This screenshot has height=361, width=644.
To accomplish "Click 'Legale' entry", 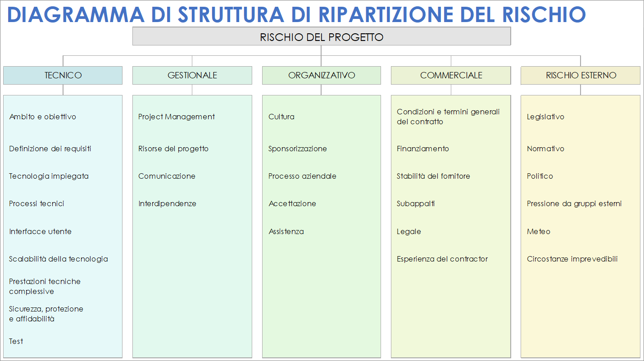I will pos(409,231).
